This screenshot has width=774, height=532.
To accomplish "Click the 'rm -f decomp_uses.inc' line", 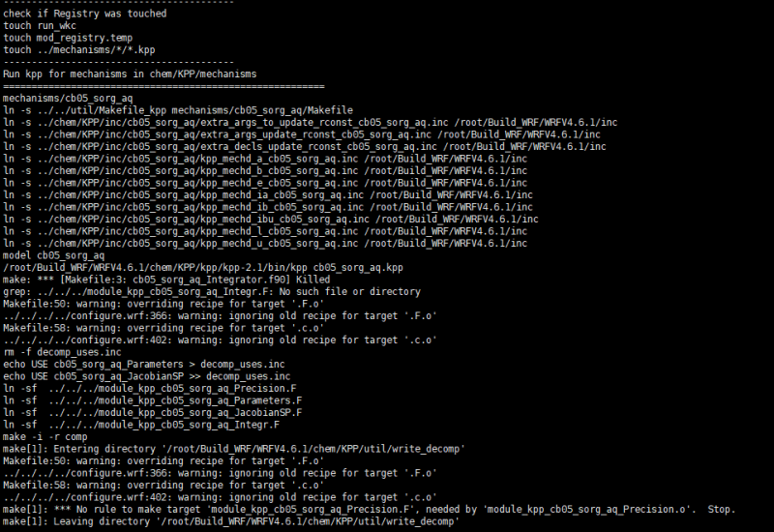I will (x=62, y=352).
